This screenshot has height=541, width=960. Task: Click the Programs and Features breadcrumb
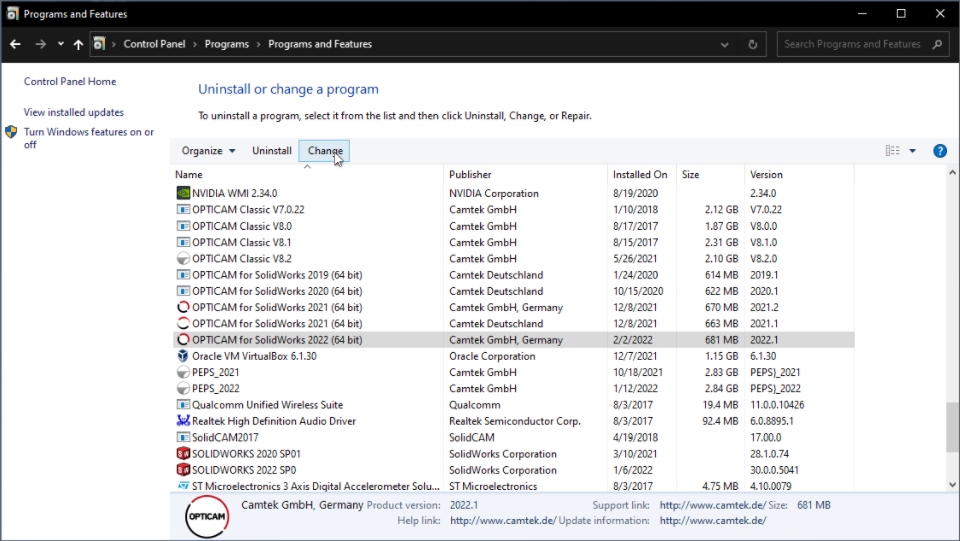[320, 44]
